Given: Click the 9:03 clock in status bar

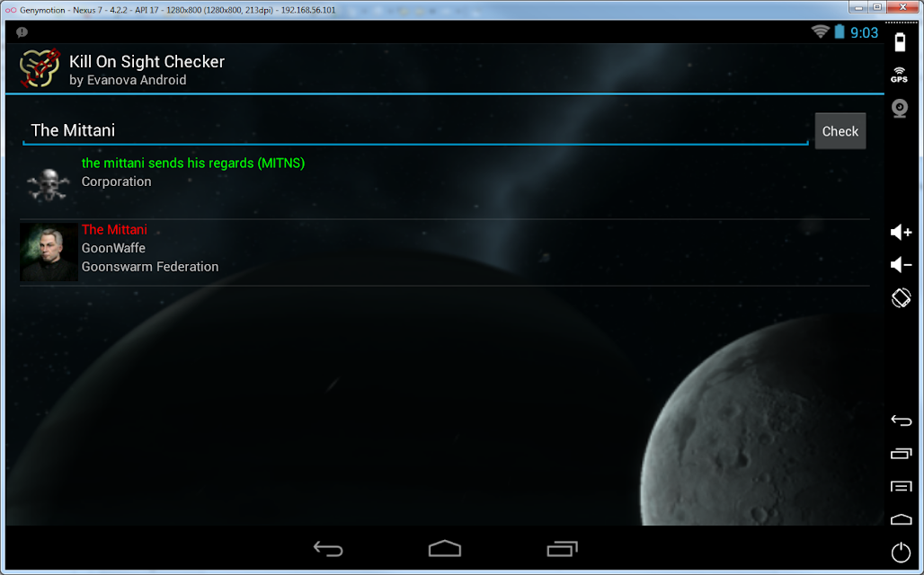Looking at the screenshot, I should [864, 32].
